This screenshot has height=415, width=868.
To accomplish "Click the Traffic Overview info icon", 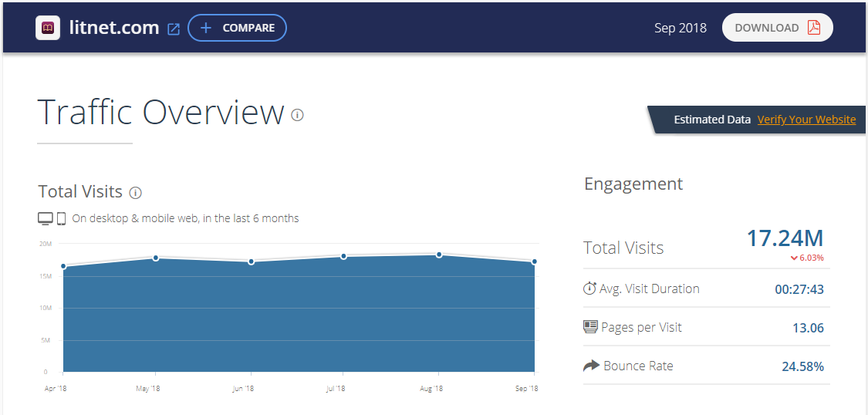I will tap(298, 115).
